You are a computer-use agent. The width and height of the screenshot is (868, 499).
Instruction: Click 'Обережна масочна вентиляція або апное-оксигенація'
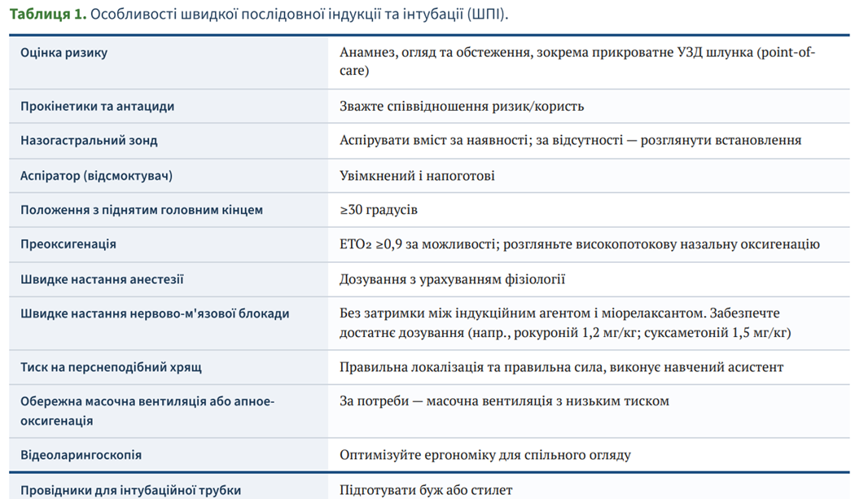click(x=147, y=411)
